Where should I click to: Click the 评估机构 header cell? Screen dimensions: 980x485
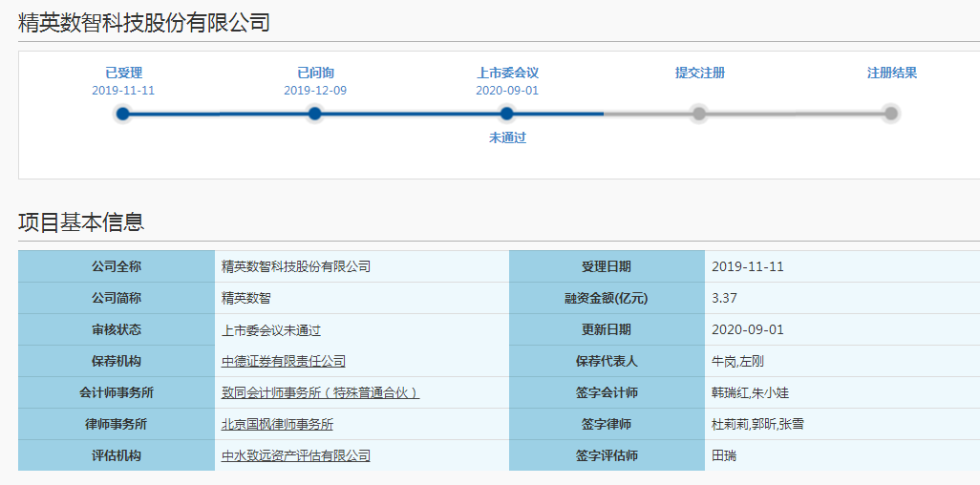click(x=117, y=455)
